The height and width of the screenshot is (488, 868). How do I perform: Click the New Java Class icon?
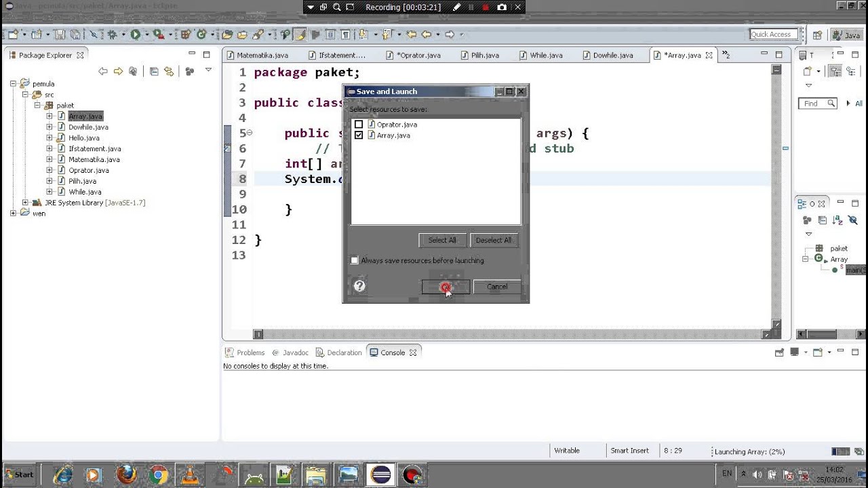[x=201, y=34]
